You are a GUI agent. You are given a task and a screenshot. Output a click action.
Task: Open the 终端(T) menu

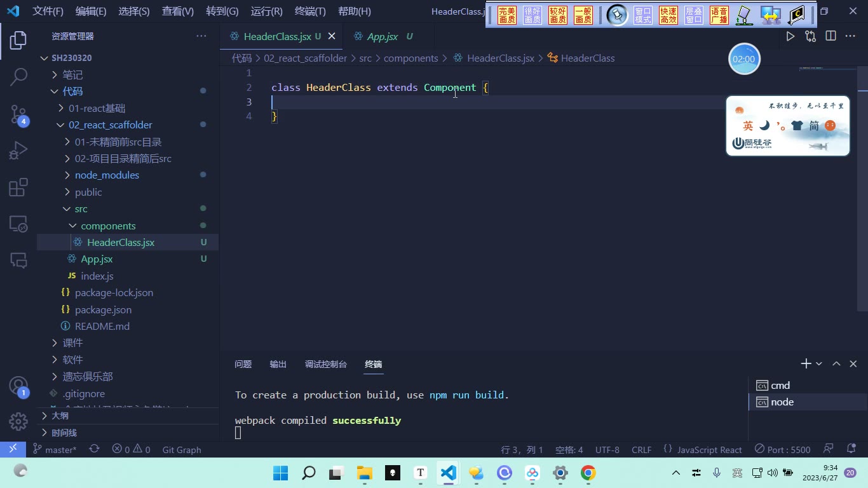coord(311,11)
